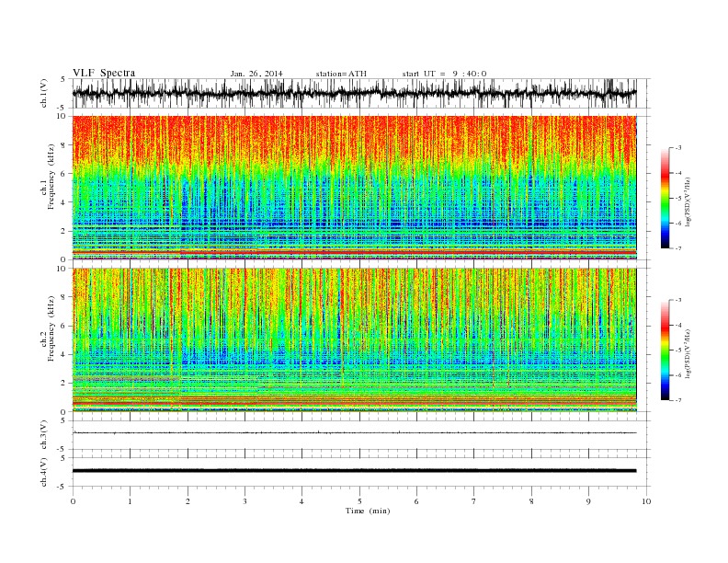Click the "-7" label on ch.2 color bar
This screenshot has height=563, width=728.
click(x=678, y=400)
